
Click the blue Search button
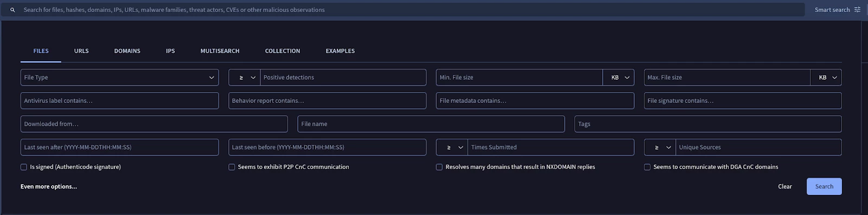[824, 186]
